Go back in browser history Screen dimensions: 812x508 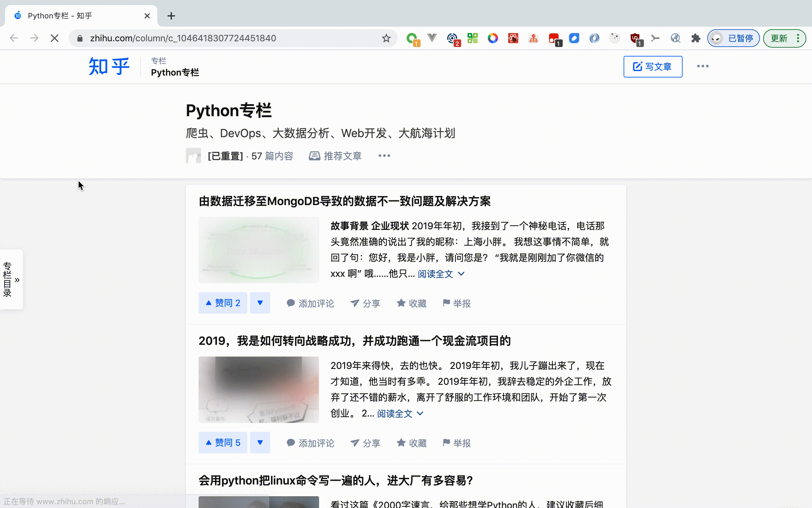click(14, 38)
